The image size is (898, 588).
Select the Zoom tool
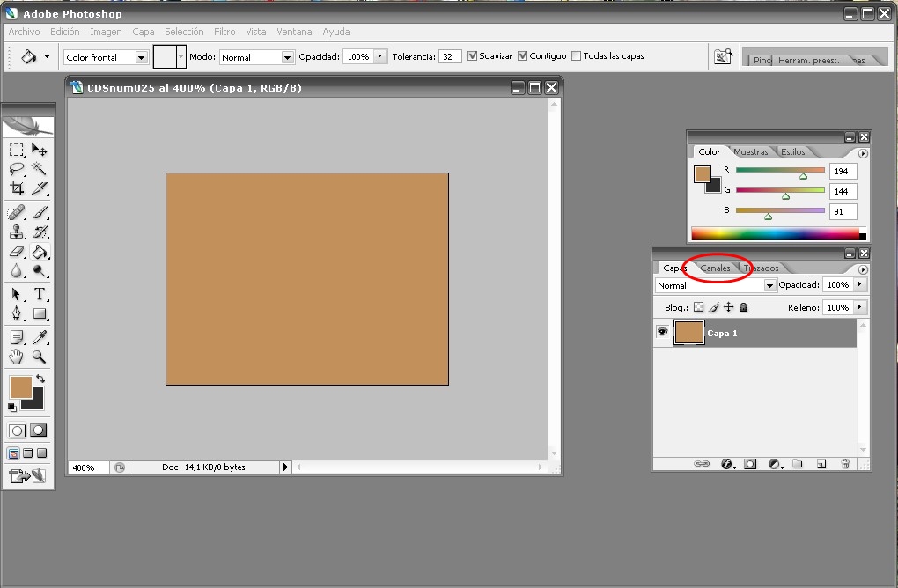(x=39, y=356)
